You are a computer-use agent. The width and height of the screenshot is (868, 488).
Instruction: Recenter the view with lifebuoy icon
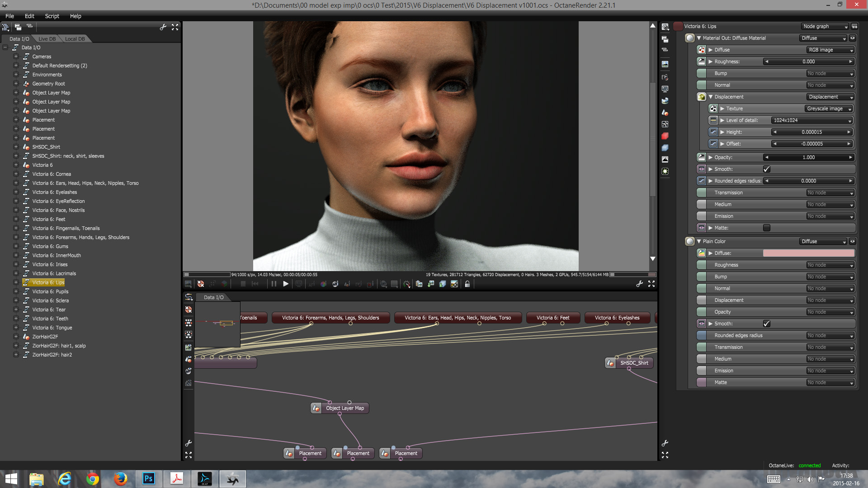[x=201, y=284]
